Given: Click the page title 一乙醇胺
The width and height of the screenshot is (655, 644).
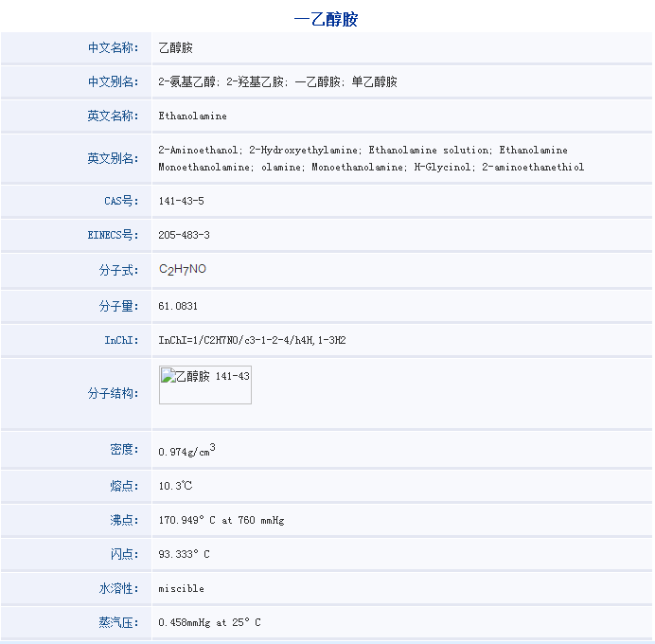Looking at the screenshot, I should tap(327, 19).
